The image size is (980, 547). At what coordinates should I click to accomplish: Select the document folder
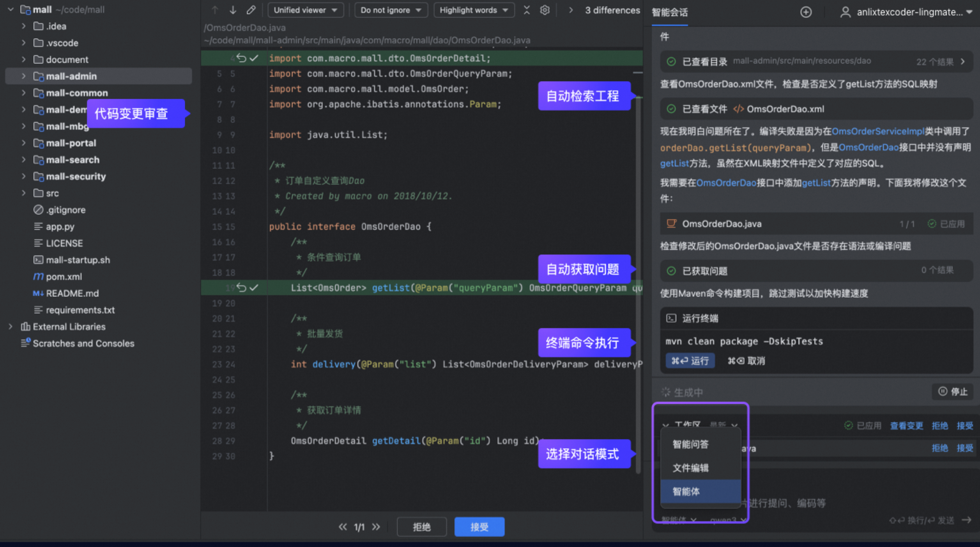pos(67,60)
